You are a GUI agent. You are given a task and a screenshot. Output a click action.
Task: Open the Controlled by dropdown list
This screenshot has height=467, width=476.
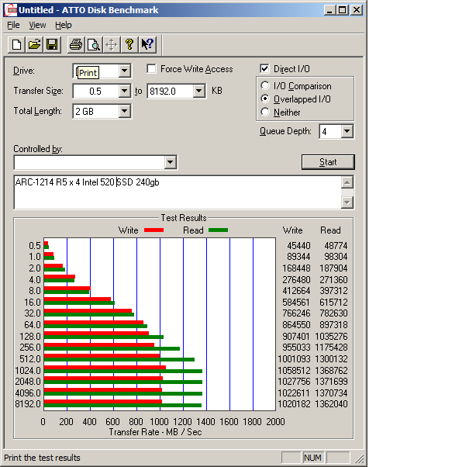(171, 162)
